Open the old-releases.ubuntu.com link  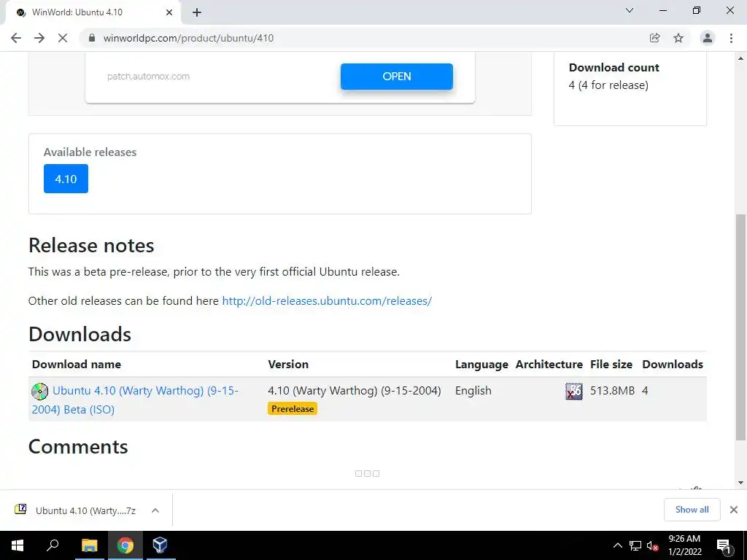coord(327,301)
